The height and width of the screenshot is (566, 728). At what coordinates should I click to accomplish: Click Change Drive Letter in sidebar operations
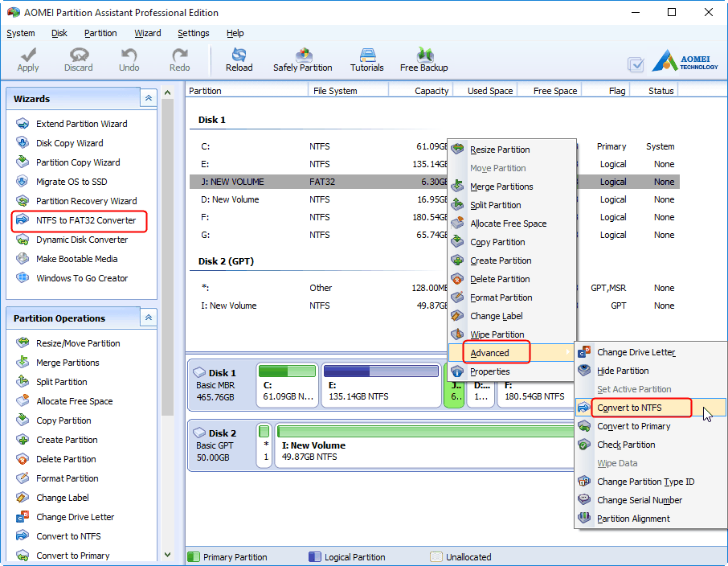[76, 517]
